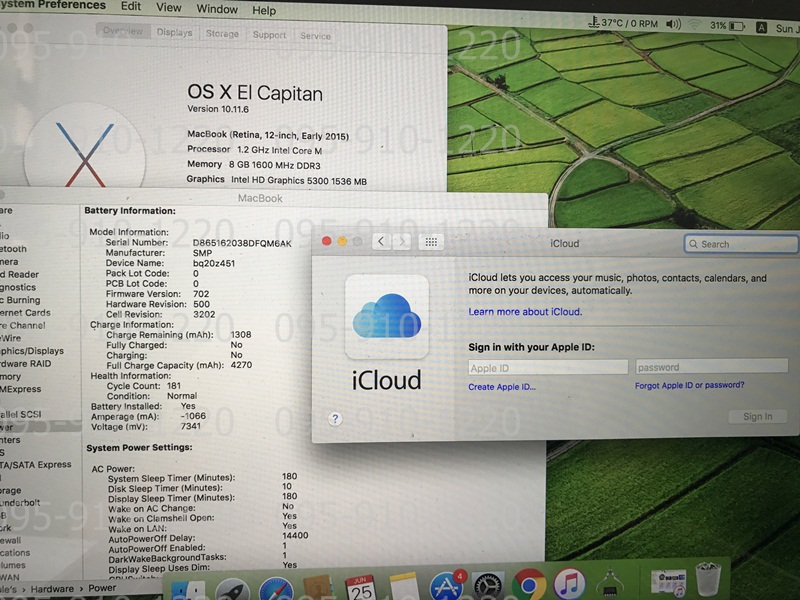Select Graphics/Displays in sidebar
800x600 pixels.
click(32, 351)
